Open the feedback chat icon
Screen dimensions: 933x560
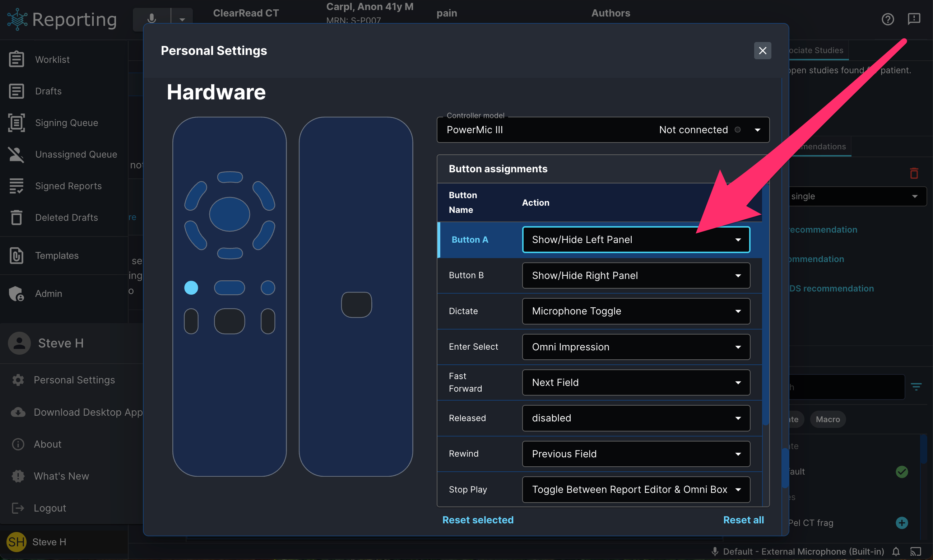[914, 19]
